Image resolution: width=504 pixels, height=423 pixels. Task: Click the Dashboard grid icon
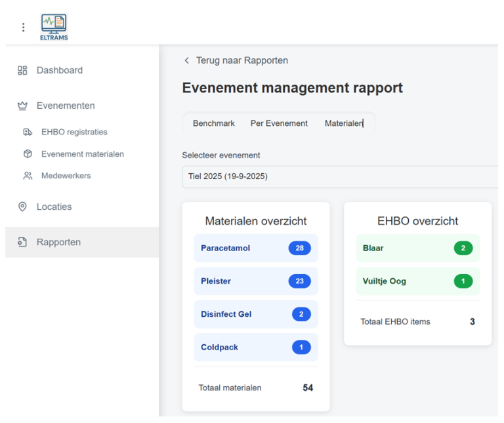[22, 70]
